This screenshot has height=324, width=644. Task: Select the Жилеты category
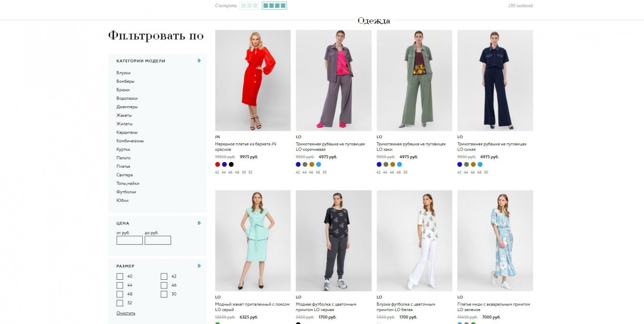124,124
